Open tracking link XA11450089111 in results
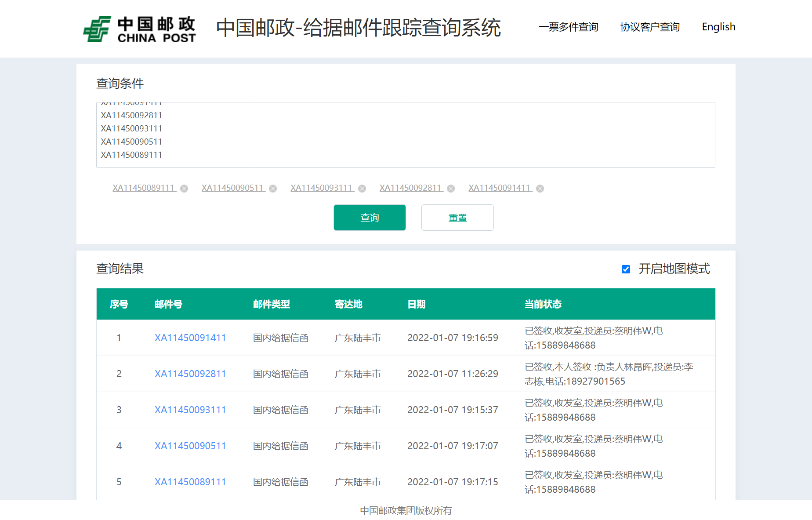Screen dimensions: 812x520 click(190, 482)
